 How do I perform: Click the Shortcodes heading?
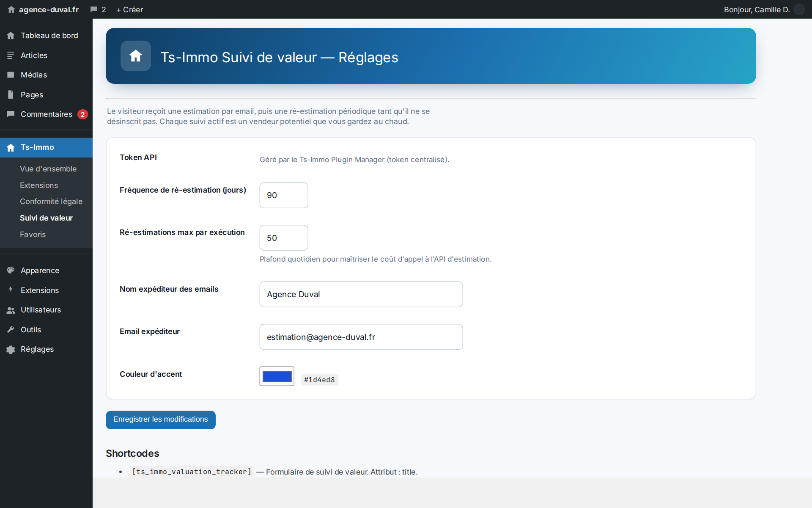pos(132,453)
